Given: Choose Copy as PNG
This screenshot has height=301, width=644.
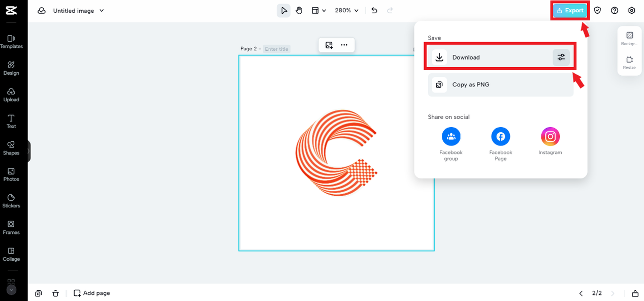Looking at the screenshot, I should [500, 85].
